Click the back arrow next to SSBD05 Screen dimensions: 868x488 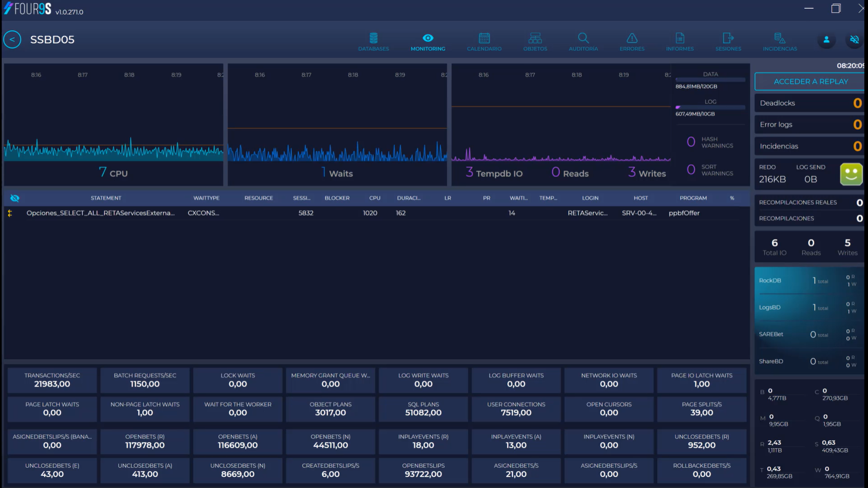pos(12,39)
